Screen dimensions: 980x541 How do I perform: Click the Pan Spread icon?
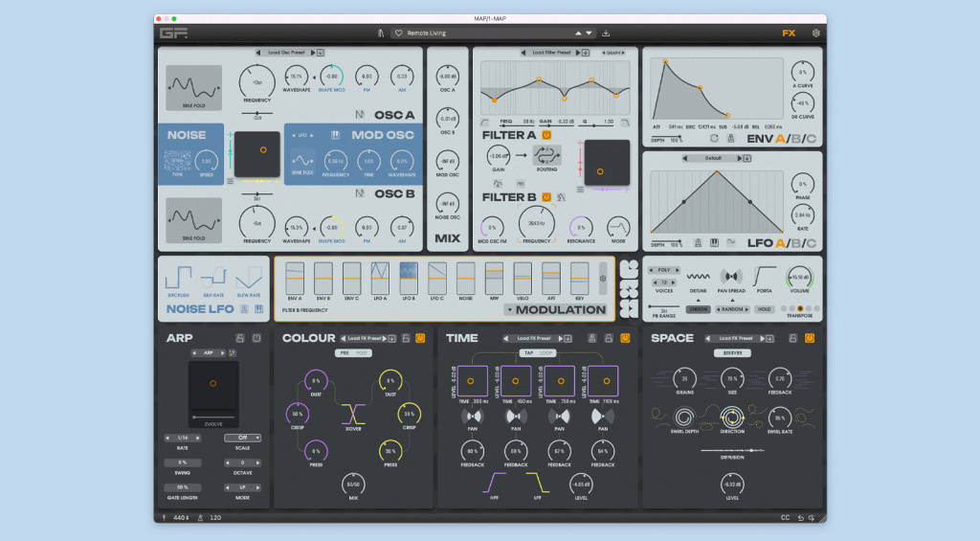(x=731, y=276)
